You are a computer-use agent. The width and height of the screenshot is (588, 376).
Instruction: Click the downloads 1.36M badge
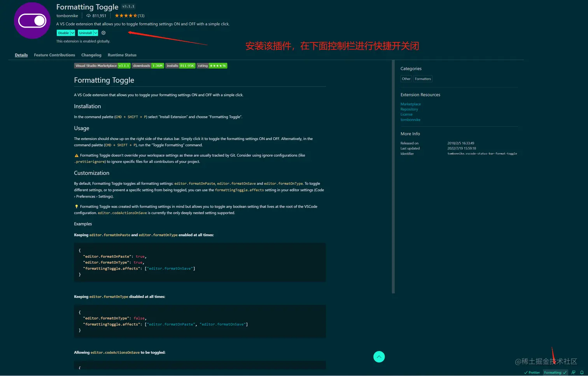click(148, 66)
